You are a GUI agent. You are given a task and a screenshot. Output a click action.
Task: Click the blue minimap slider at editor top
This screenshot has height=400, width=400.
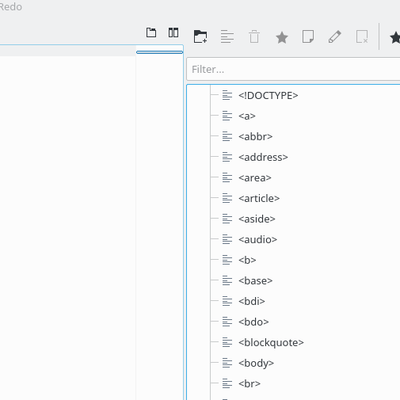click(x=160, y=52)
